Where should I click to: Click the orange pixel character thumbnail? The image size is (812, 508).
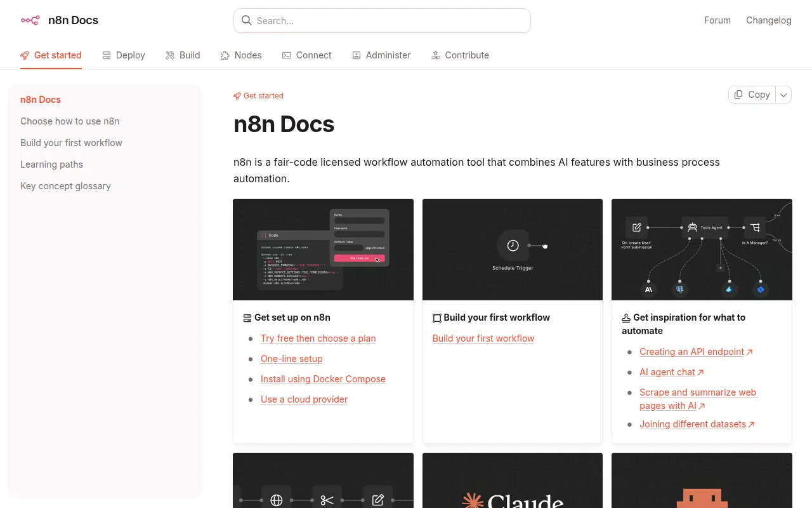point(702,480)
